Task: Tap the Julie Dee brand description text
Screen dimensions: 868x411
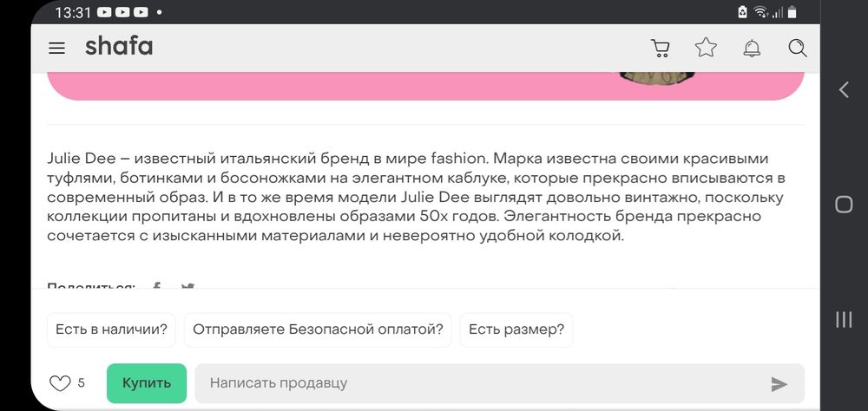Action: pos(417,197)
